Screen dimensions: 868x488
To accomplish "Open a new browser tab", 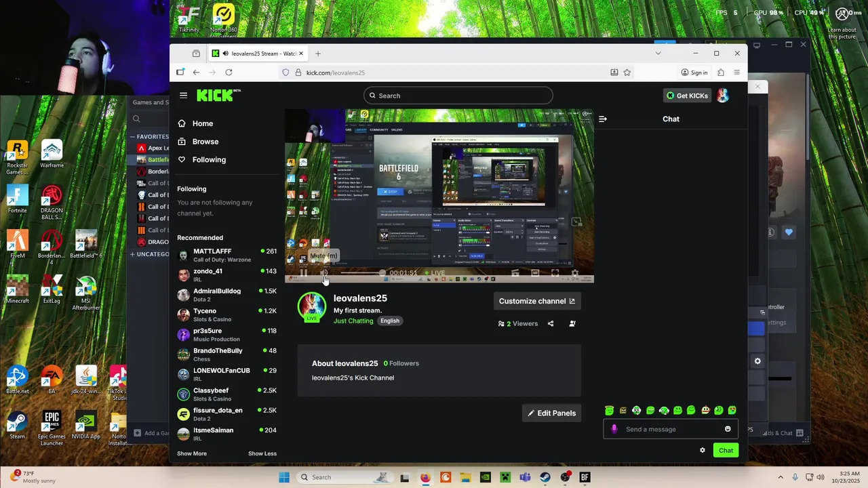I will 317,54.
